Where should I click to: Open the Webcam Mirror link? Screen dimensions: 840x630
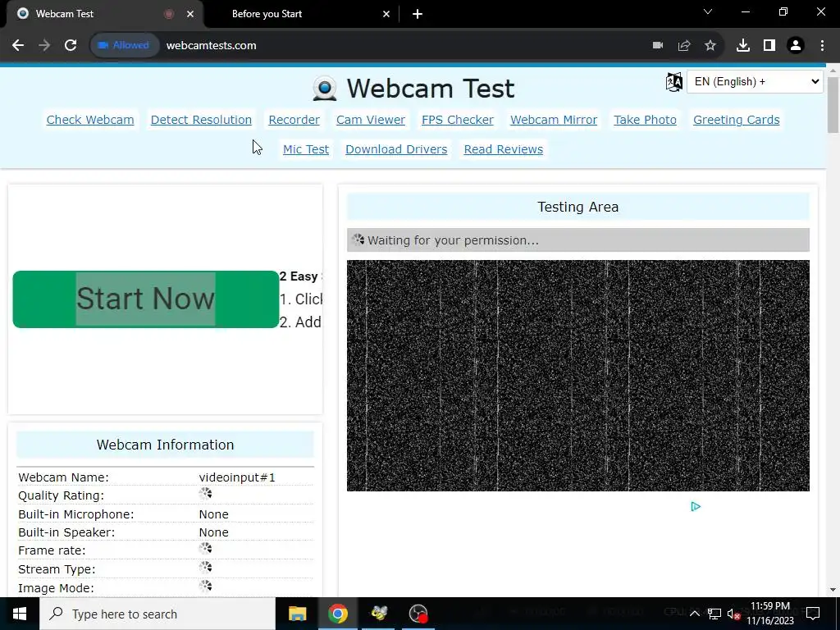tap(554, 120)
